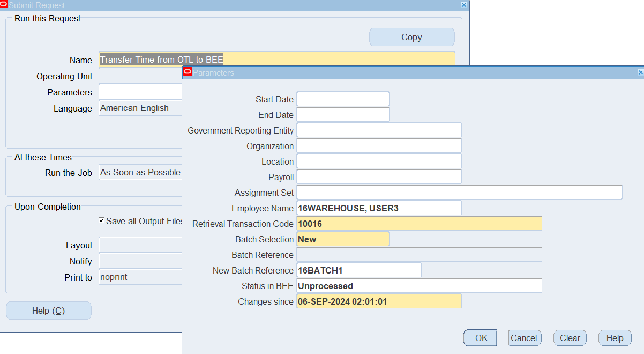
Task: Click the Oracle icon in Submit Request title bar
Action: click(x=4, y=5)
